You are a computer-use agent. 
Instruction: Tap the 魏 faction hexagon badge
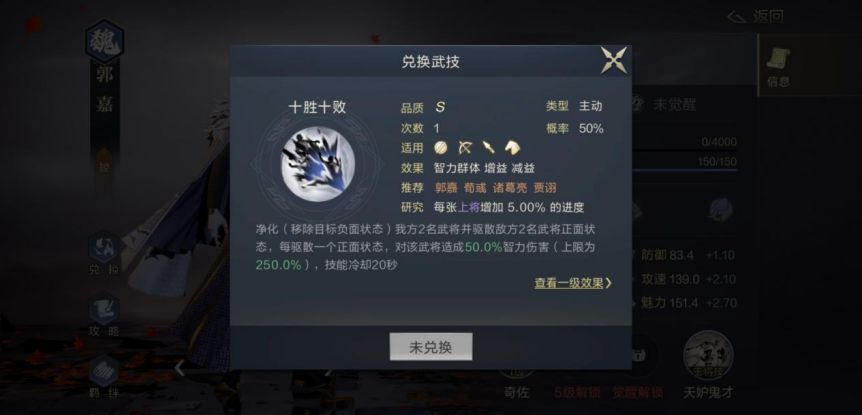[x=104, y=41]
